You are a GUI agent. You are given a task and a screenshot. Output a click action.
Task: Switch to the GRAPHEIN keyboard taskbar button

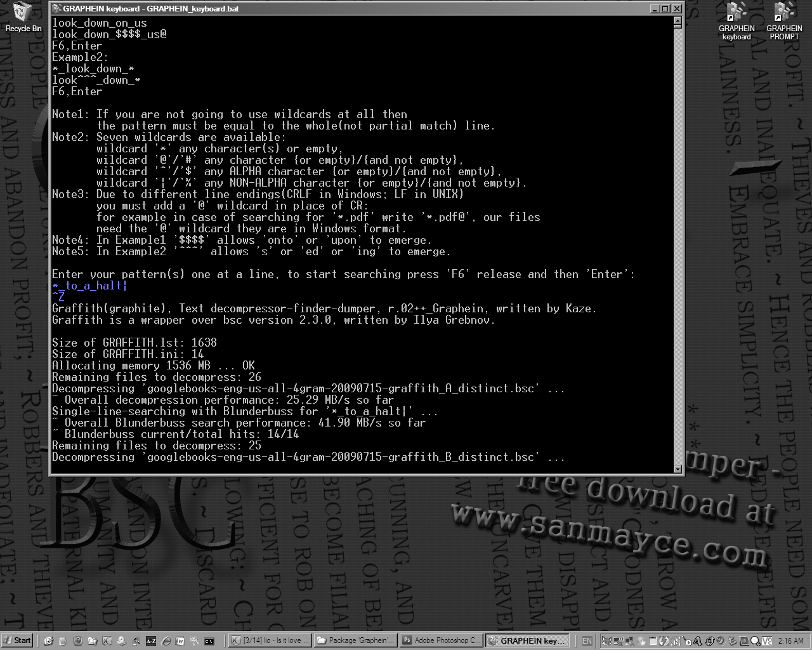[x=527, y=641]
